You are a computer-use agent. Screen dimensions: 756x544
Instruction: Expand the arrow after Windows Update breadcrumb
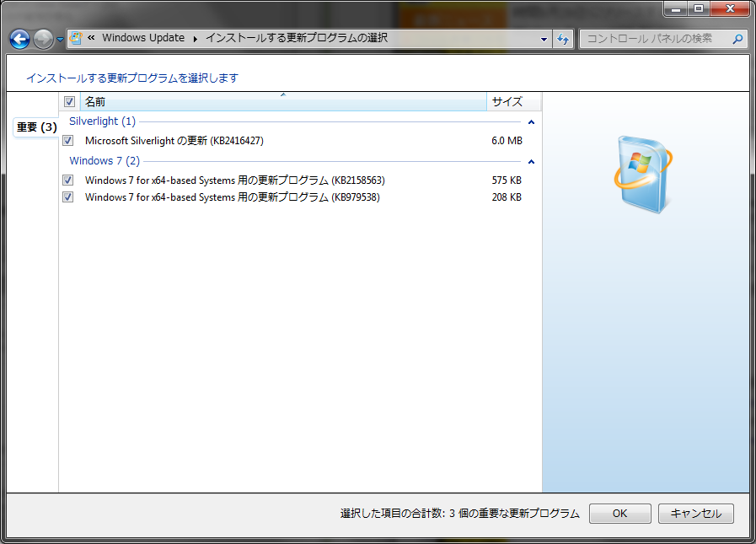point(196,39)
